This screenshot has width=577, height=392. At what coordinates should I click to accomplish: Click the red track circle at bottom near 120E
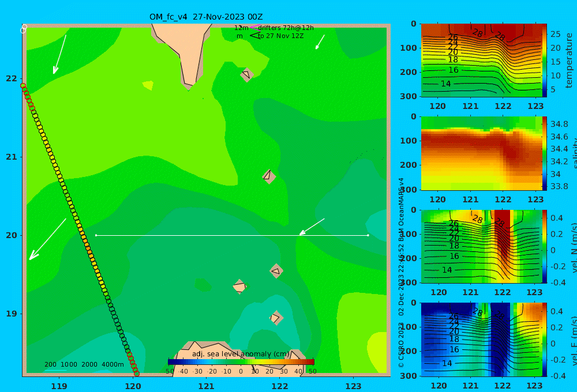click(137, 374)
